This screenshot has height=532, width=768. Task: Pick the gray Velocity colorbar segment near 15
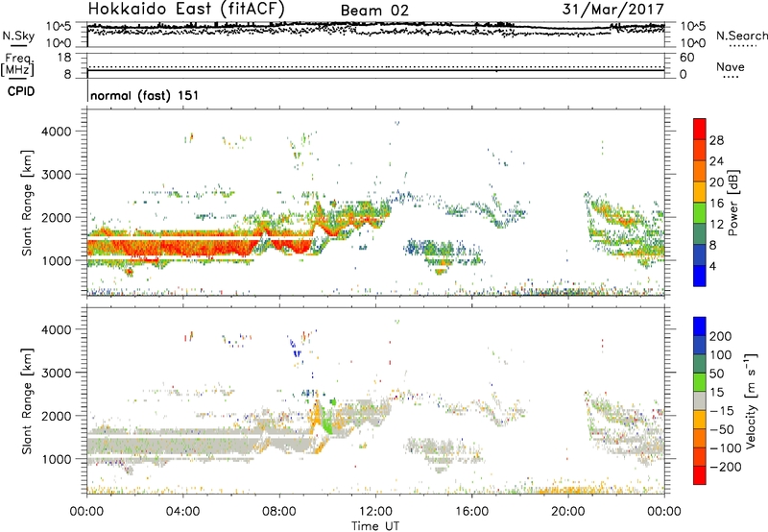[700, 400]
